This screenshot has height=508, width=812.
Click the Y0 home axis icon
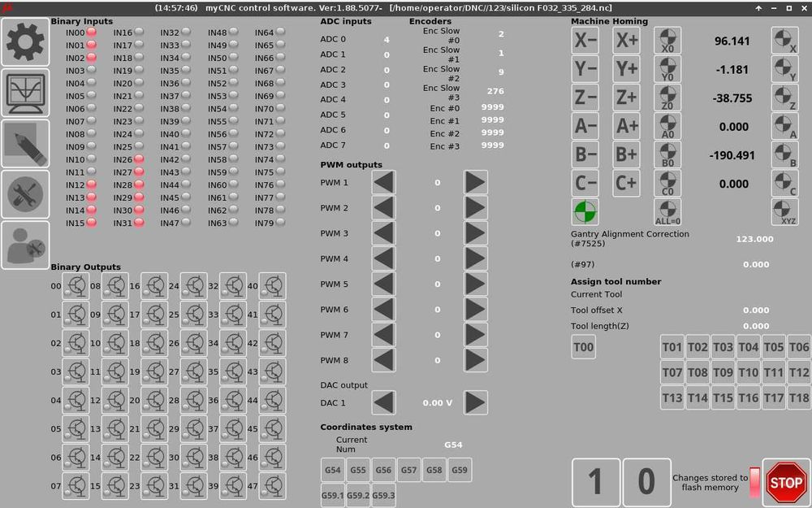667,69
